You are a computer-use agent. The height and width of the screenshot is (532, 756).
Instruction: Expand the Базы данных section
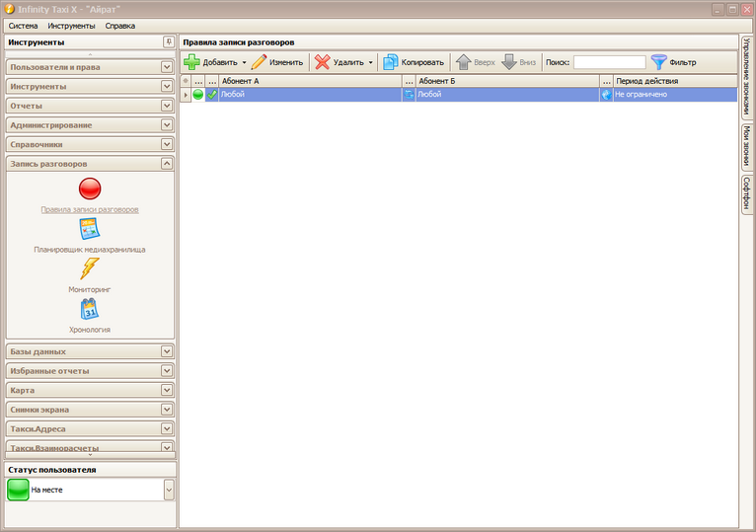[x=167, y=351]
